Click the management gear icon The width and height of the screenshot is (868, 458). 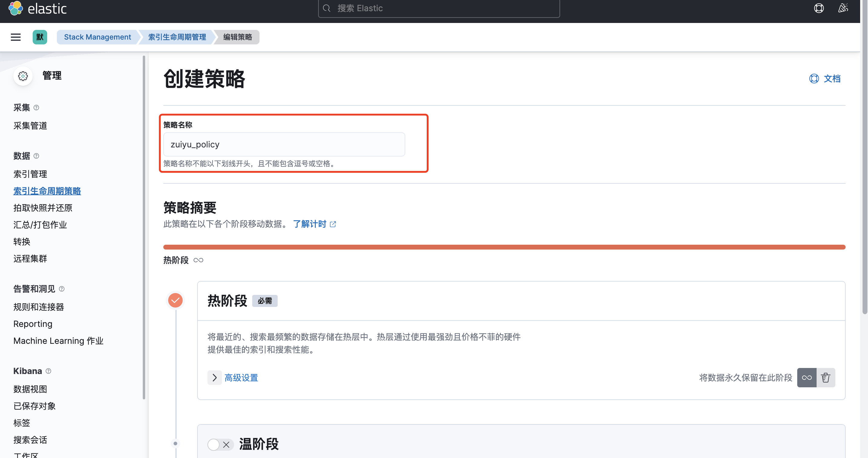point(23,76)
